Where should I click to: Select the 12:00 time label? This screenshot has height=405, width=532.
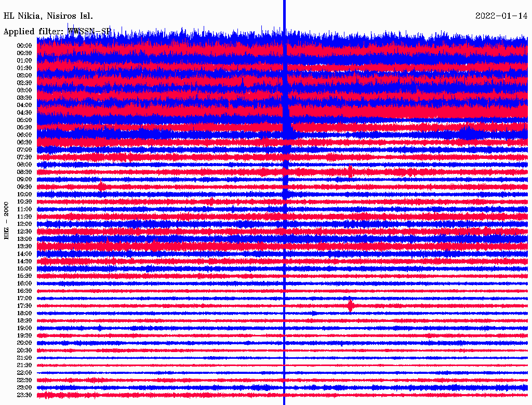coord(24,224)
